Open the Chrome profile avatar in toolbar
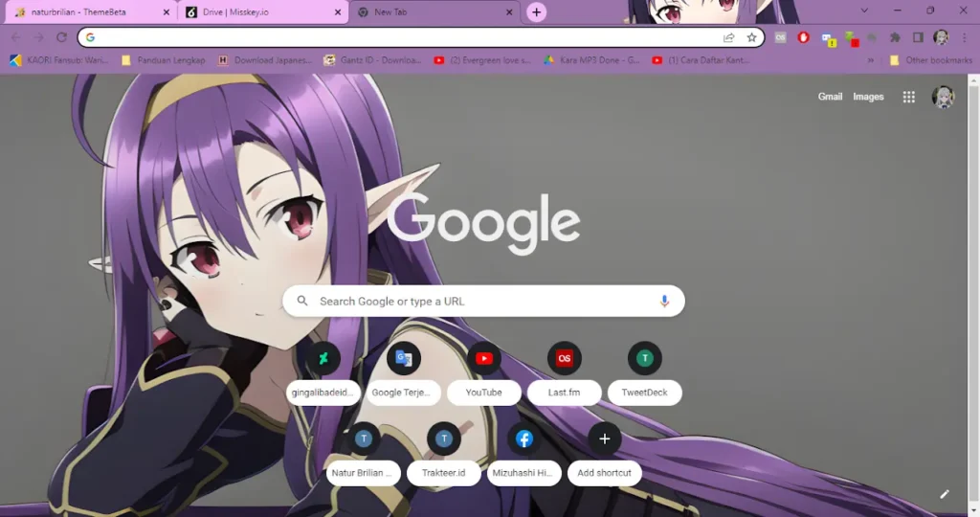Screen dimensions: 980x517 pos(942,37)
